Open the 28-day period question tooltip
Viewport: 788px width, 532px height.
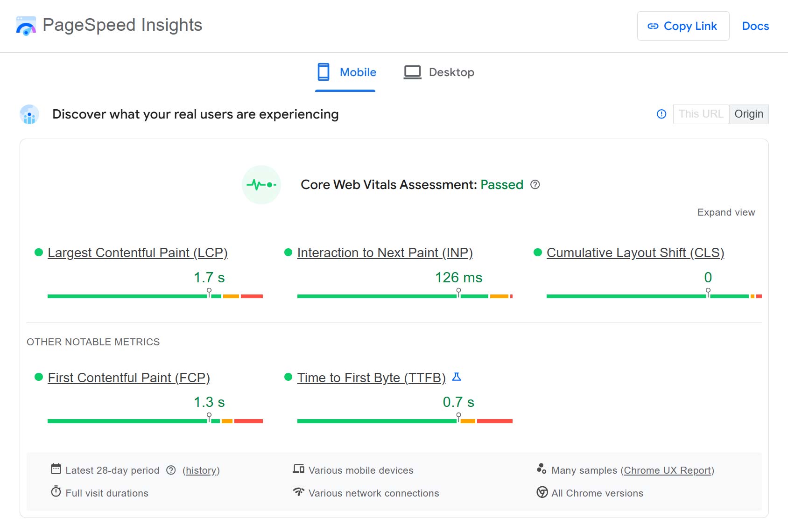(171, 470)
